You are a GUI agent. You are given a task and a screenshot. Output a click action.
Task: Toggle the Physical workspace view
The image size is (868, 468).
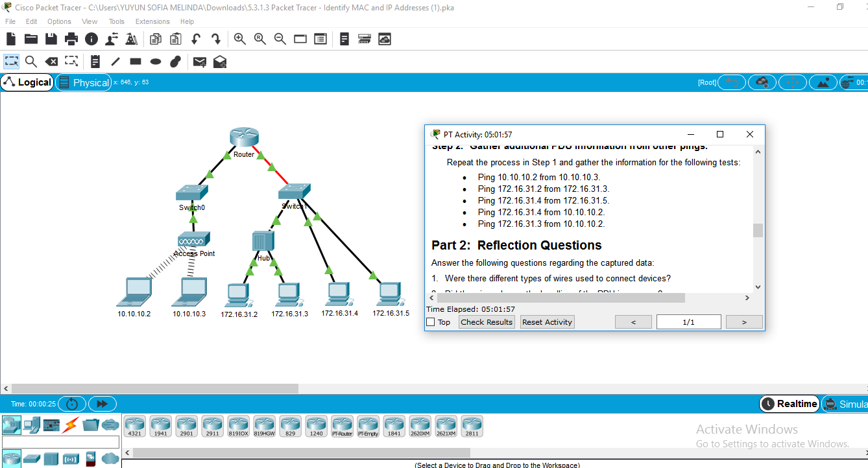[83, 82]
